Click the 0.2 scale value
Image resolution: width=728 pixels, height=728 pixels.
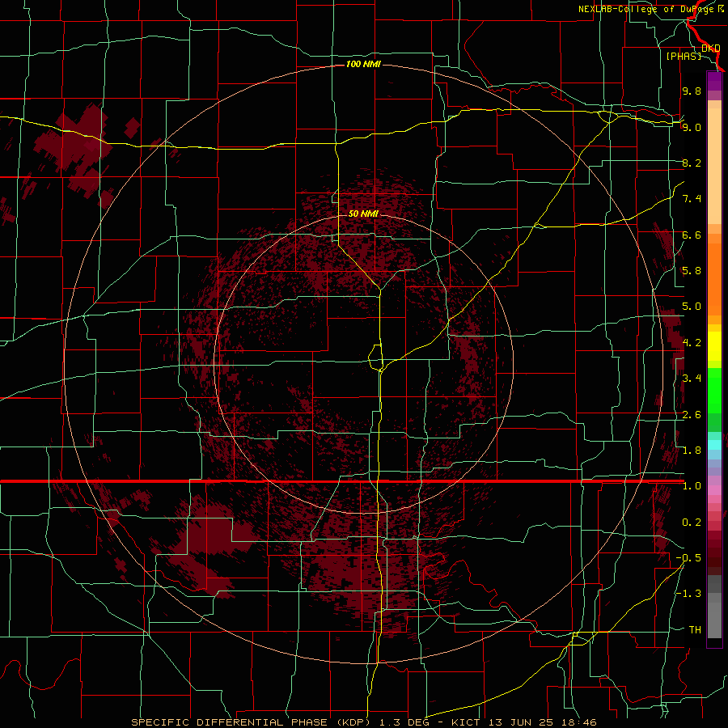click(x=692, y=523)
